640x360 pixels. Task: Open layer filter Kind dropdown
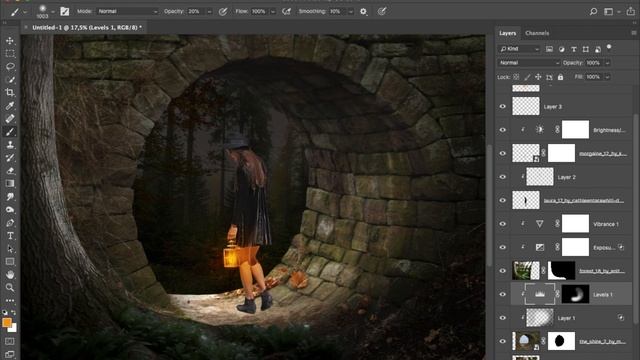pyautogui.click(x=519, y=49)
